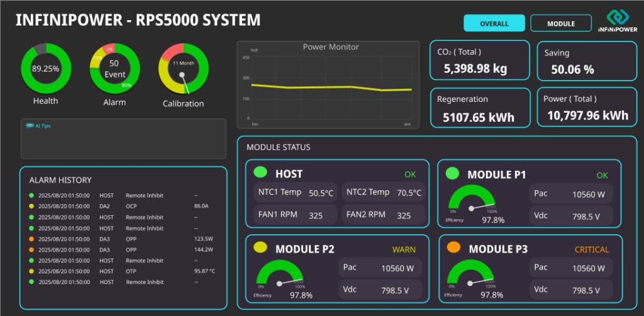
Task: Select the Power (Total) card
Action: pyautogui.click(x=586, y=108)
